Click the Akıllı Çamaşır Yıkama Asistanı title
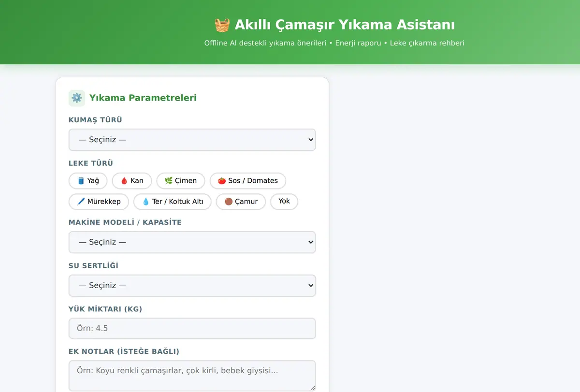 point(345,25)
